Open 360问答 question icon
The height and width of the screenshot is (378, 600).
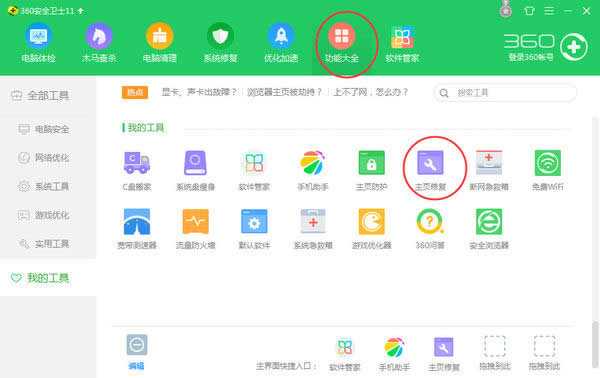click(x=430, y=229)
